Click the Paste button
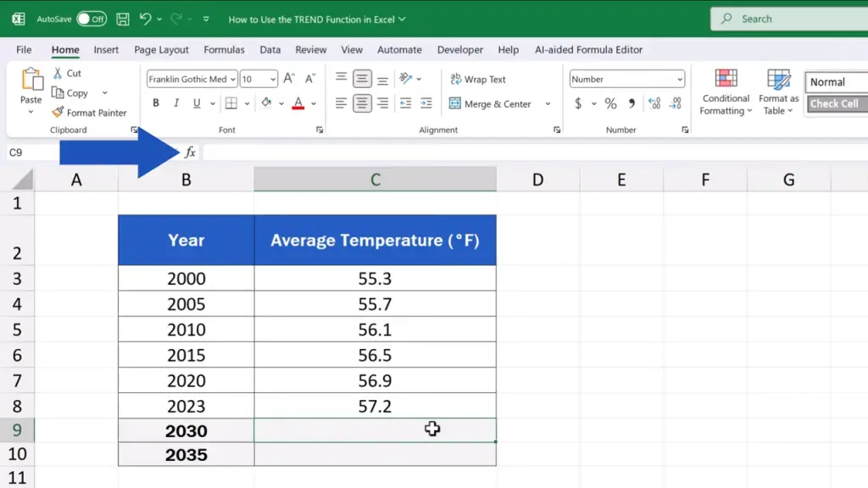 click(x=31, y=85)
